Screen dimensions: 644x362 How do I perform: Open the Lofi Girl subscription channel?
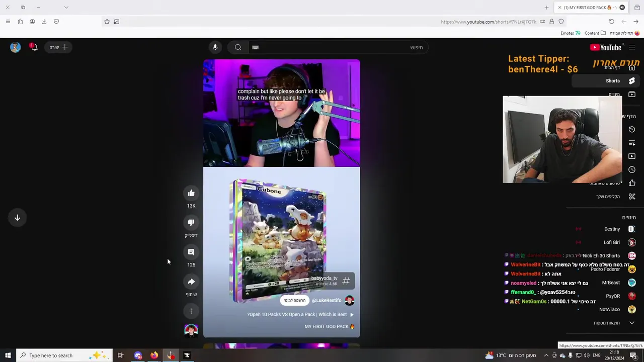pos(606,242)
